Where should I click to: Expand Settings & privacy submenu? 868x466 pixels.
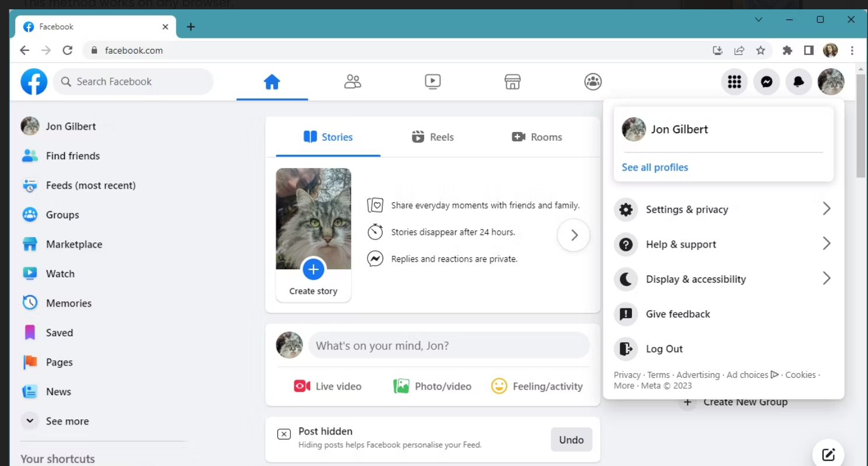coord(724,210)
